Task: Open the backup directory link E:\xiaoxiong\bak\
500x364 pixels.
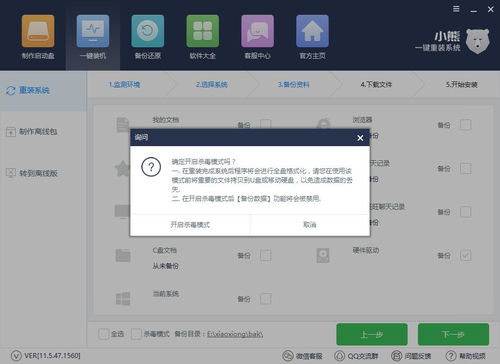Action: 235,334
